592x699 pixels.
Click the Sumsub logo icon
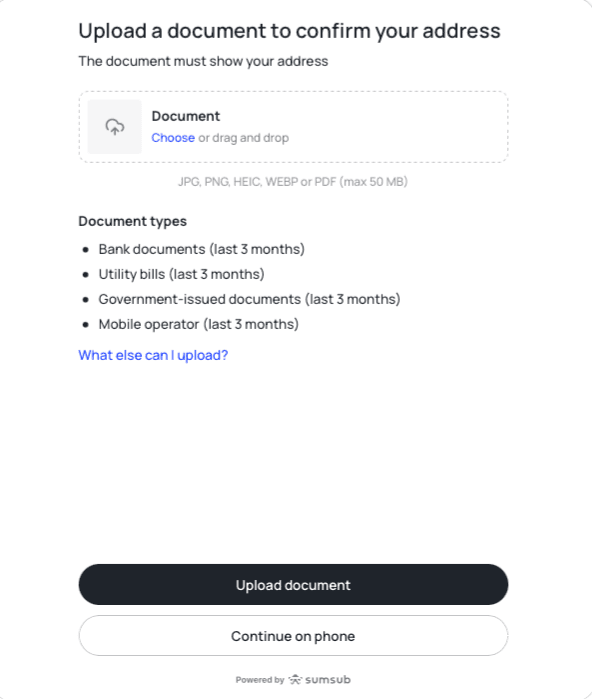pyautogui.click(x=295, y=679)
